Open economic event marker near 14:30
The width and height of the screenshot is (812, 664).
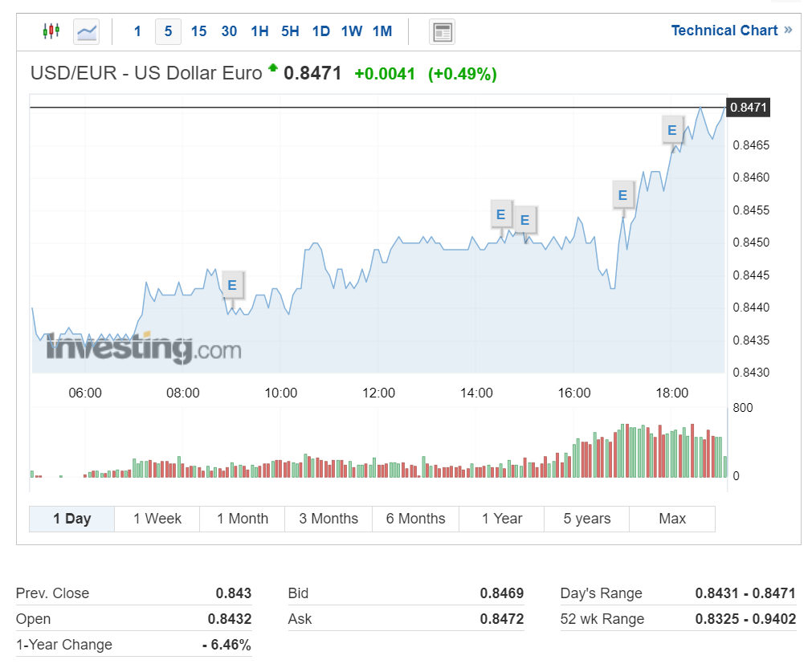[500, 214]
